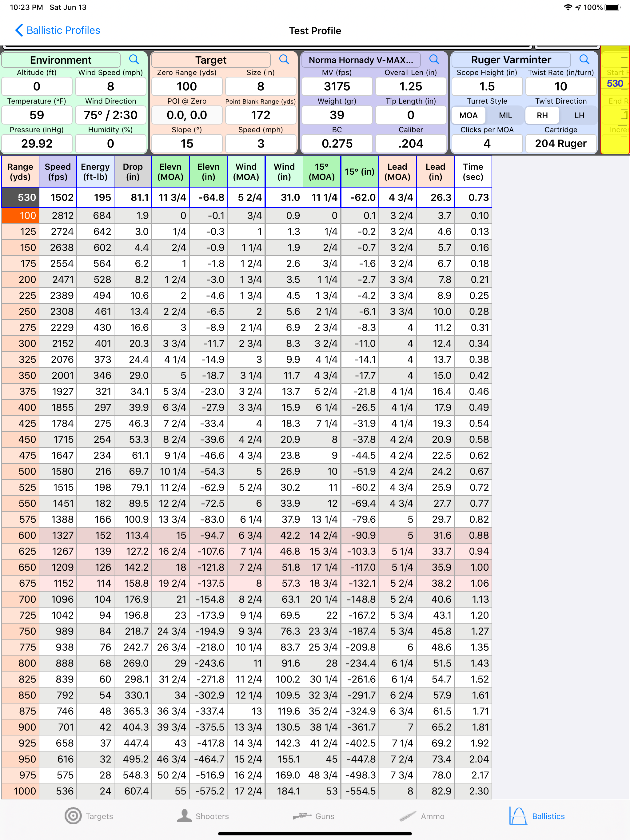Viewport: 630px width, 840px height.
Task: Open the Guns tab label
Action: click(325, 816)
